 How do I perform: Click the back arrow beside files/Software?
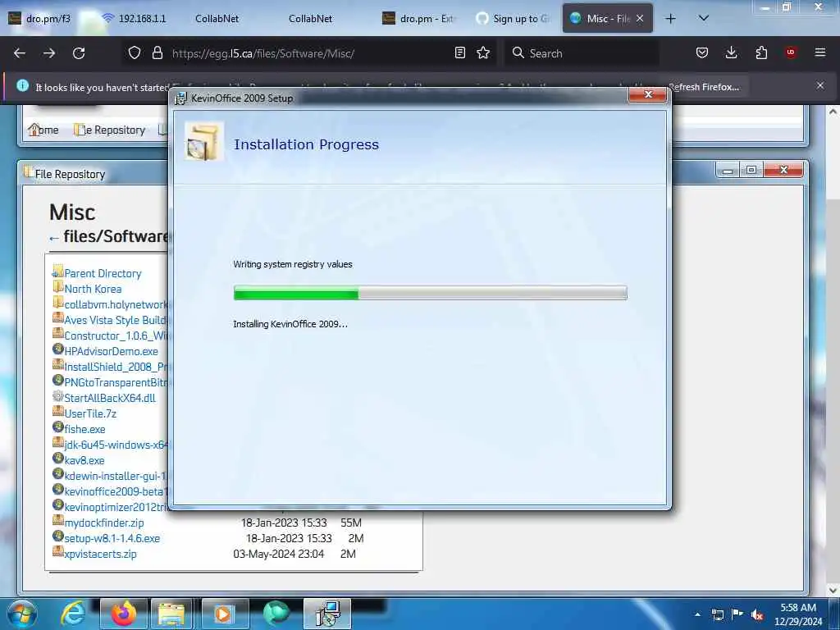[53, 238]
